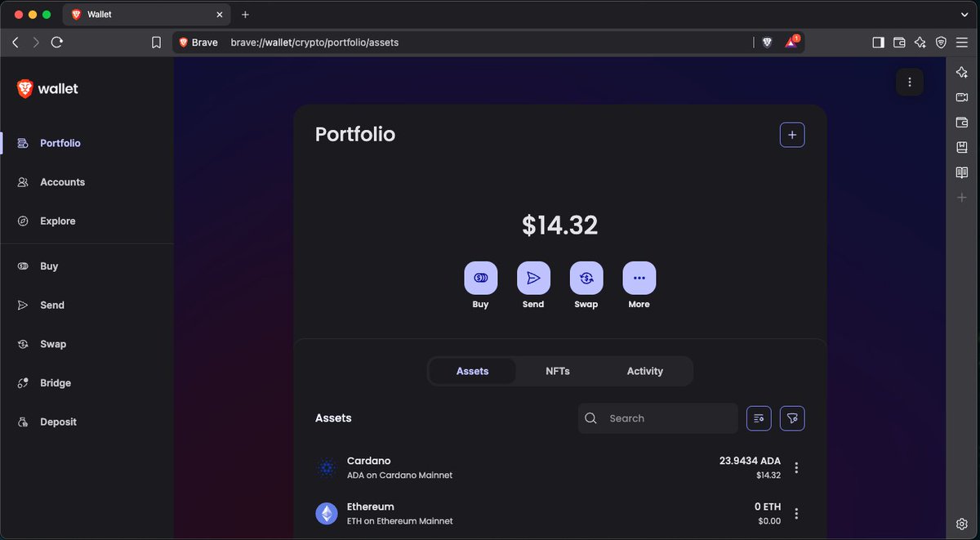Add an item to right sidebar
980x540 pixels.
point(962,198)
